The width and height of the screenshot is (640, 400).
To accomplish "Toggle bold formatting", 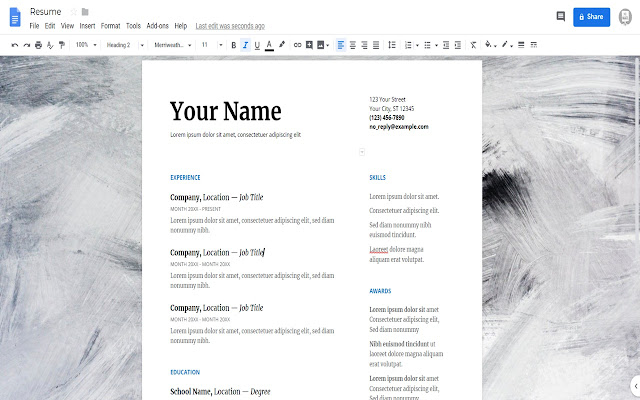I will point(233,45).
